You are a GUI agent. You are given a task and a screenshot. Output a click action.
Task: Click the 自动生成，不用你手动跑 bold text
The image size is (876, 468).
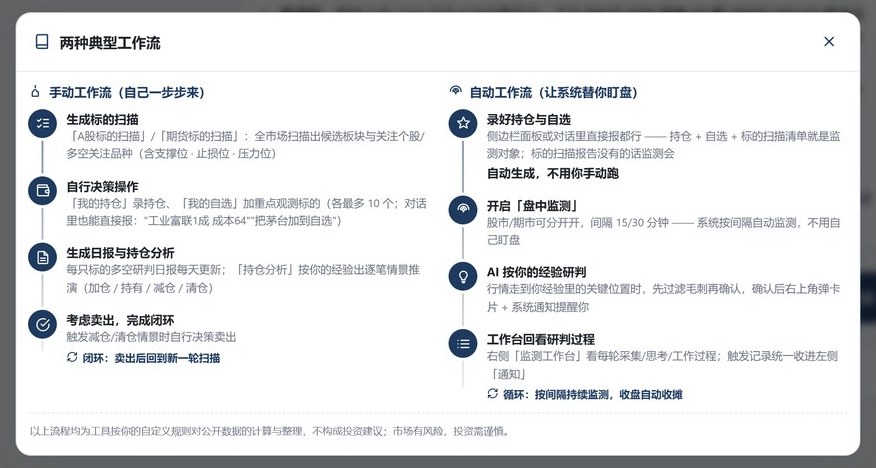(553, 174)
